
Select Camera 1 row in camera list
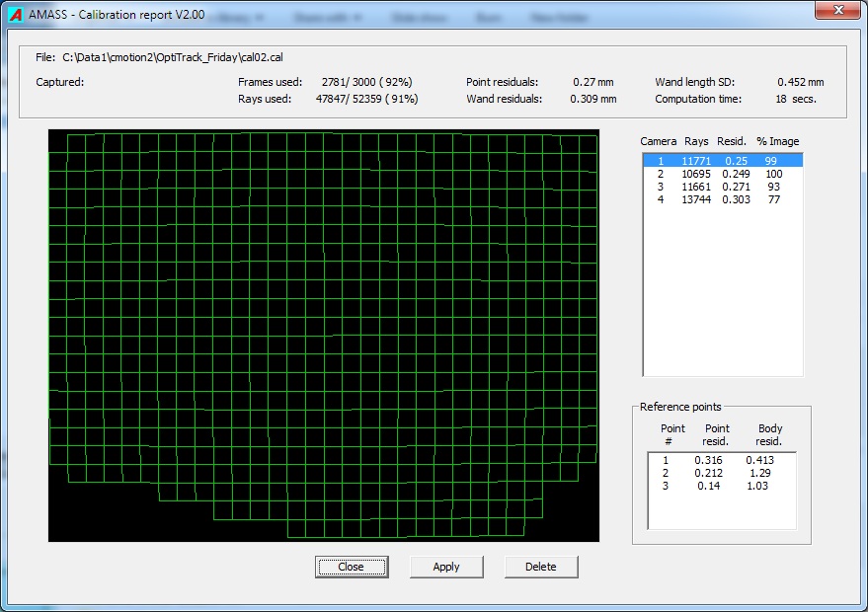[722, 160]
